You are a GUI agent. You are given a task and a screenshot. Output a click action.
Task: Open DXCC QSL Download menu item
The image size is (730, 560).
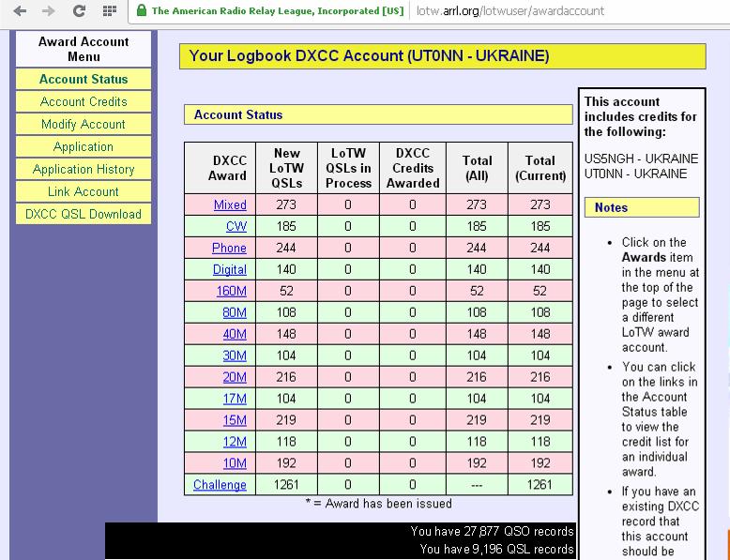84,214
